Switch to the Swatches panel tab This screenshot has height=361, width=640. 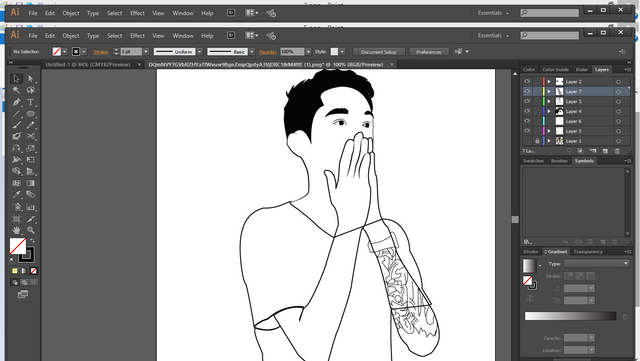[533, 161]
